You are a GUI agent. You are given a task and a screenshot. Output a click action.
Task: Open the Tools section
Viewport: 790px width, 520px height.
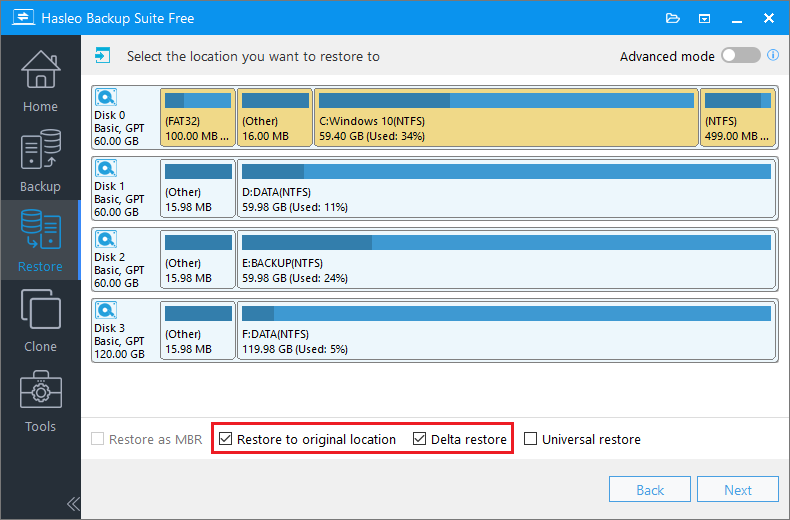pos(40,402)
